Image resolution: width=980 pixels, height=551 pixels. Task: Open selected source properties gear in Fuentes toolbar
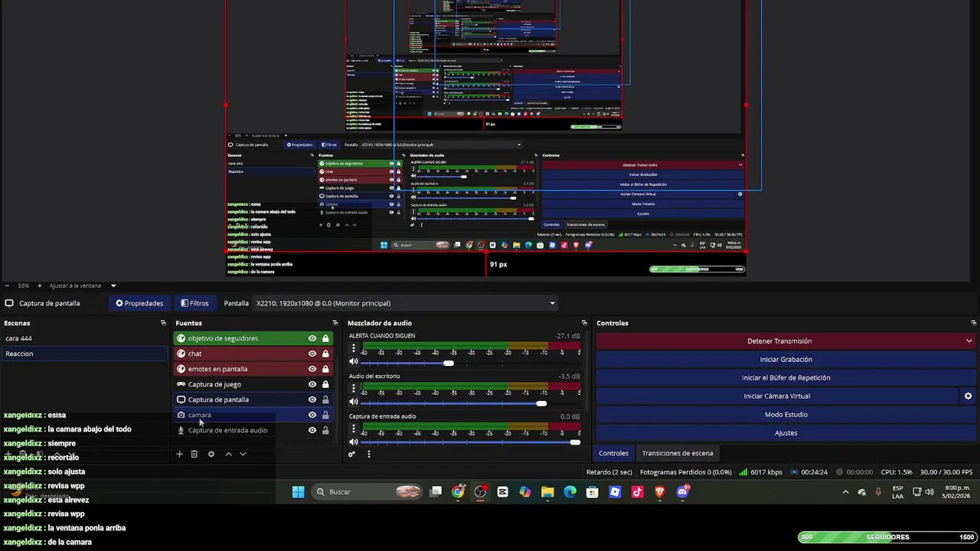(211, 454)
